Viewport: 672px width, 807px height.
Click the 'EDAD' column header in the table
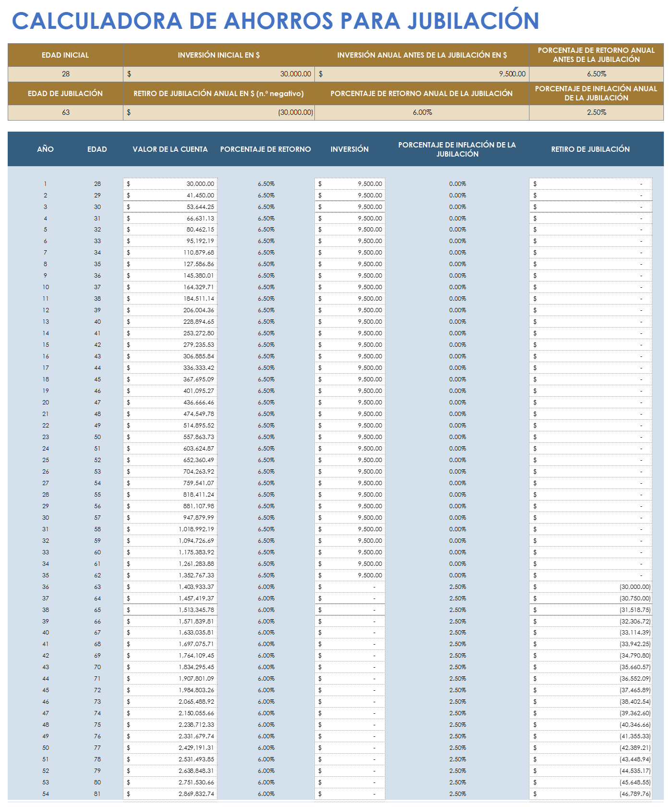[x=97, y=149]
